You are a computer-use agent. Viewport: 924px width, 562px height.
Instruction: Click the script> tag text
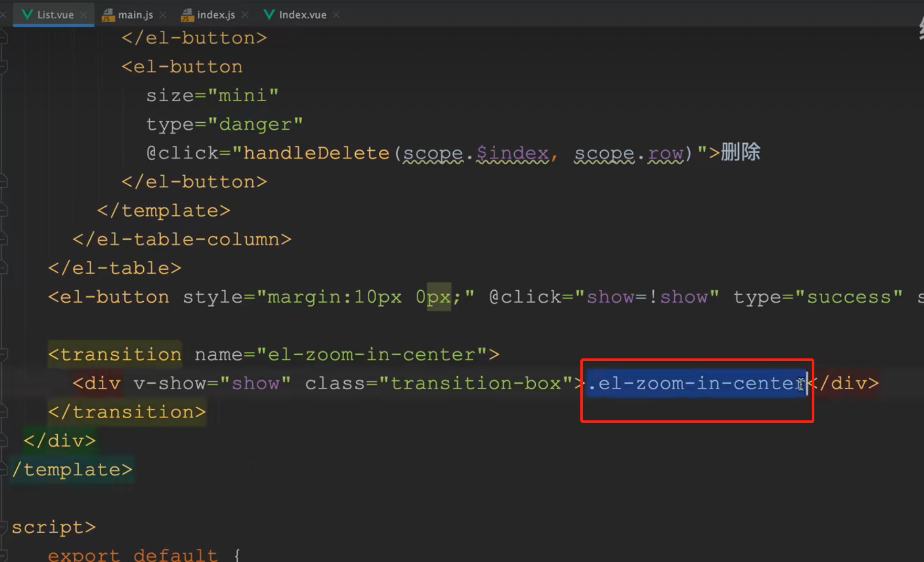pos(54,527)
